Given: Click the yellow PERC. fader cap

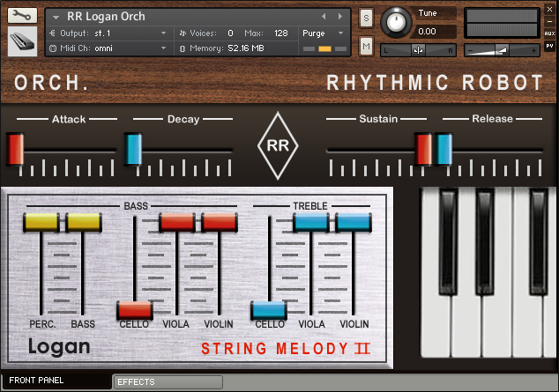Looking at the screenshot, I should (41, 223).
